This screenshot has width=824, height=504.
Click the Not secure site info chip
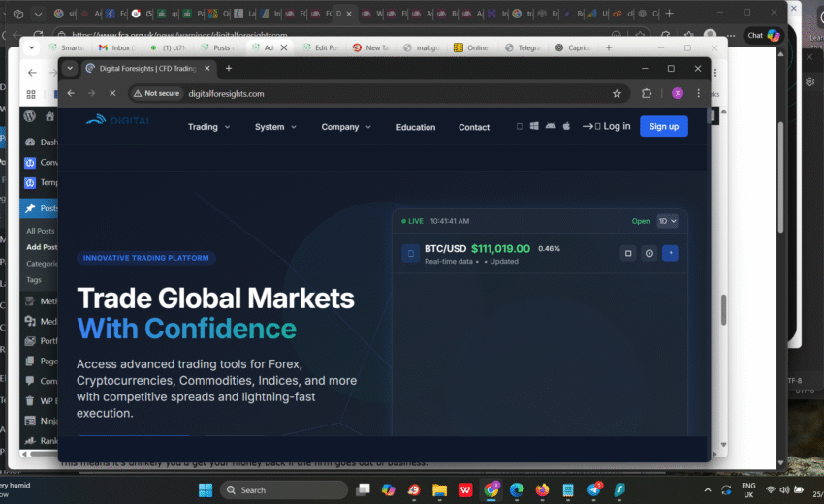click(x=157, y=93)
